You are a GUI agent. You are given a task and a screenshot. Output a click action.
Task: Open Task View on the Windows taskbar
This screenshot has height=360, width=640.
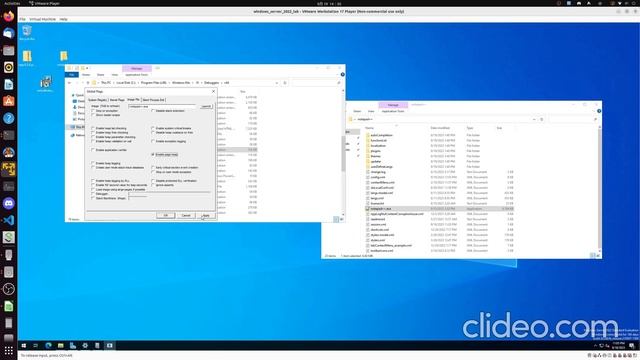36,346
